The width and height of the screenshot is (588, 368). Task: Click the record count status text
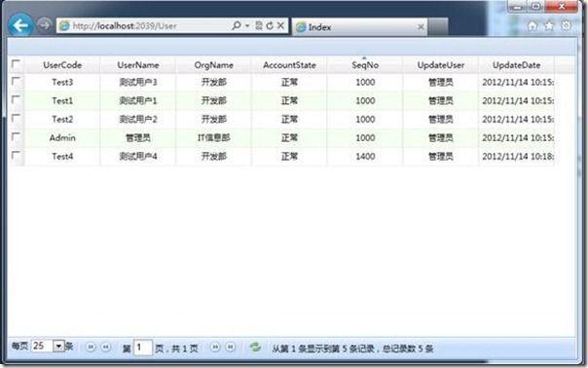[352, 349]
